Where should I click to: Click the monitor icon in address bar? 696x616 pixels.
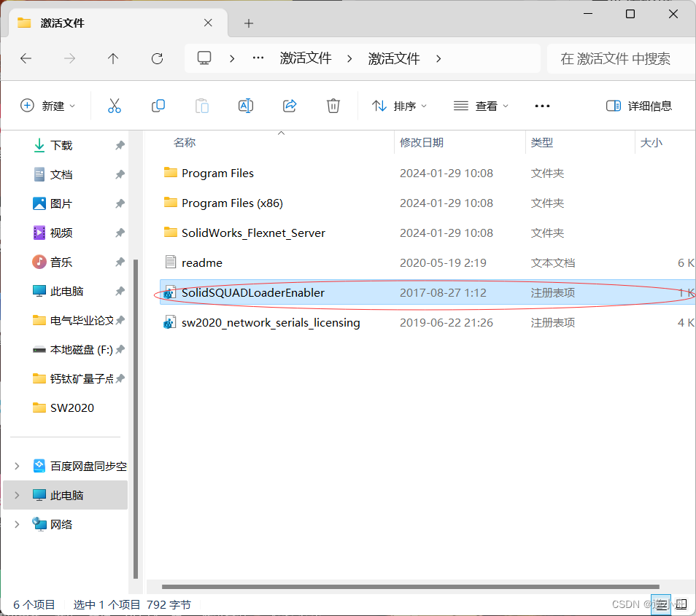(204, 58)
